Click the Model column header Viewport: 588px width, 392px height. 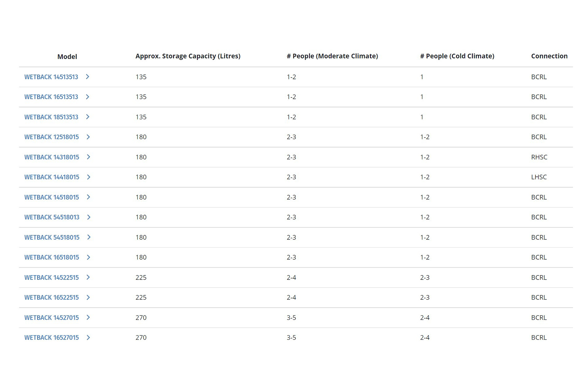click(x=67, y=57)
